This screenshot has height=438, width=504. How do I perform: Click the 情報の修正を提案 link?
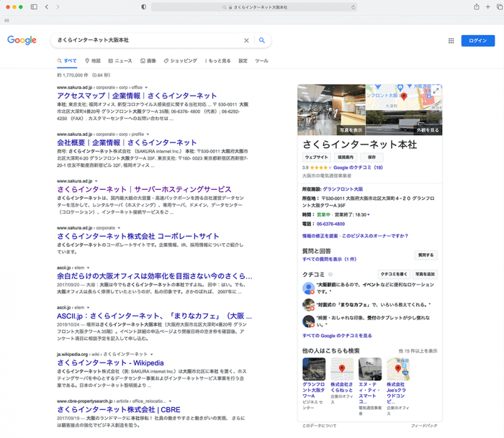[320, 236]
